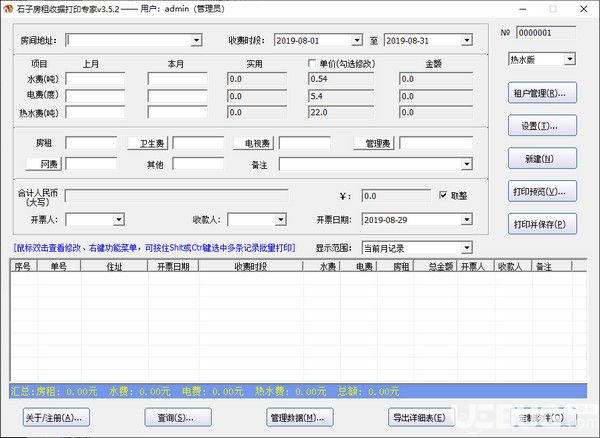This screenshot has height=438, width=600.
Task: Enable the 单价(勾选修改) checkbox
Action: click(x=312, y=63)
